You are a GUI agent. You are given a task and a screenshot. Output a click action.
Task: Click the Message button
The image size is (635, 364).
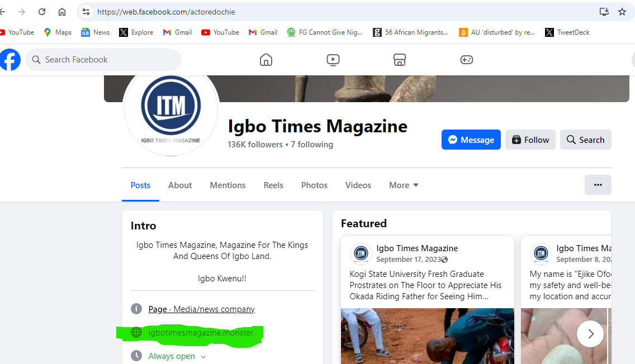pos(471,140)
